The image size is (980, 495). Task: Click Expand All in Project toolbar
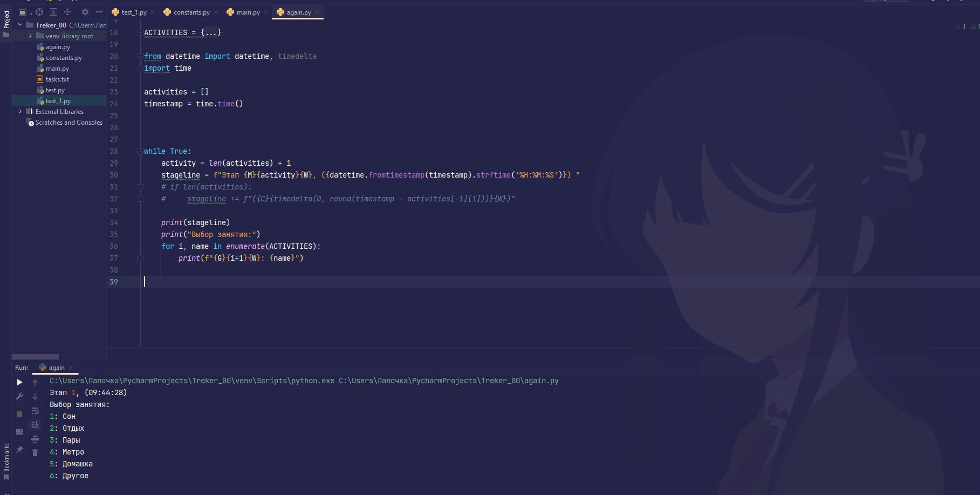coord(53,12)
